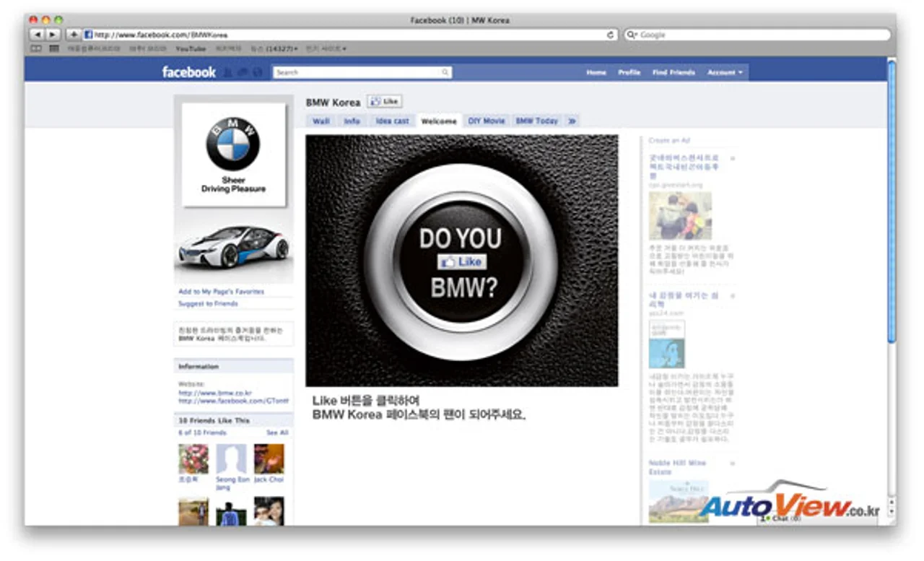Open Seong Eon Jang's profile picture
Screen dimensions: 924x561
[232, 459]
